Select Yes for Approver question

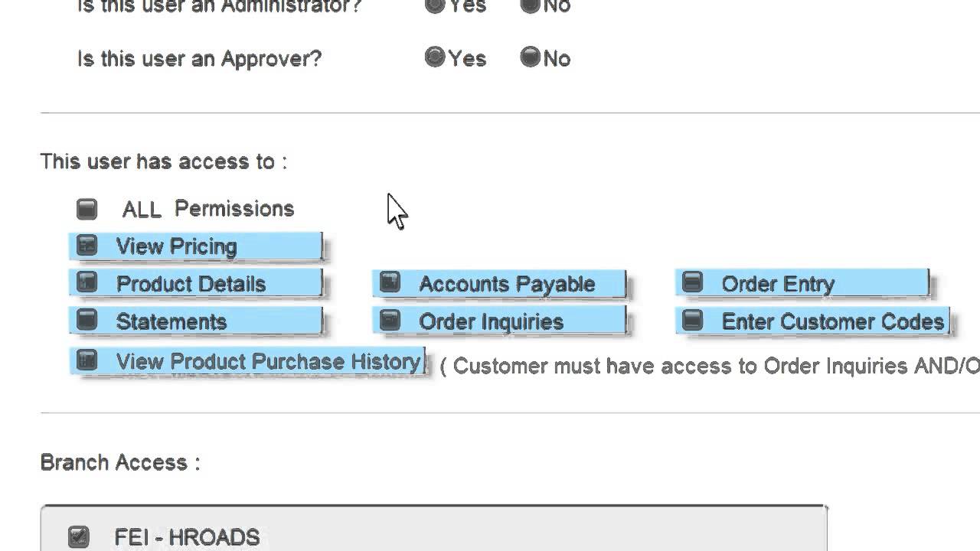(x=435, y=57)
